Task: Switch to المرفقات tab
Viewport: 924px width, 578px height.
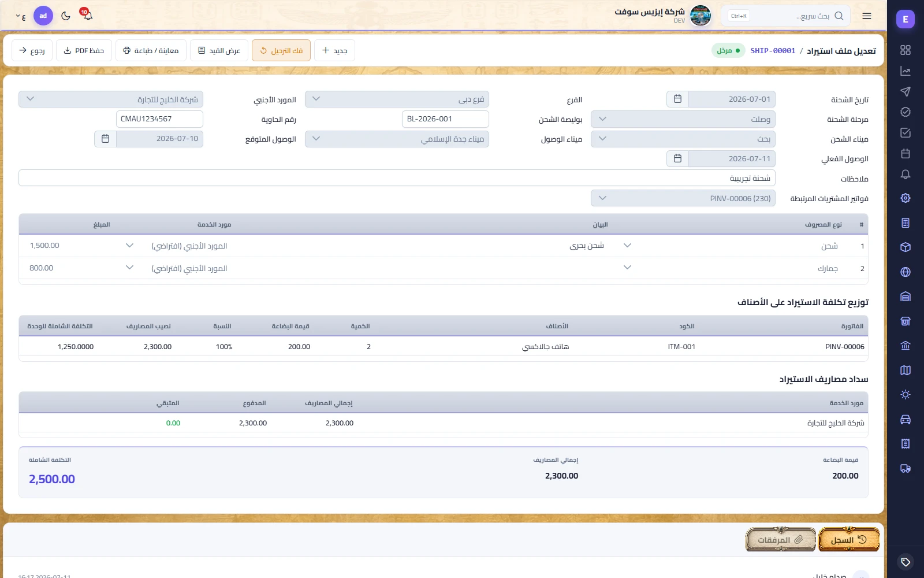Action: [781, 540]
